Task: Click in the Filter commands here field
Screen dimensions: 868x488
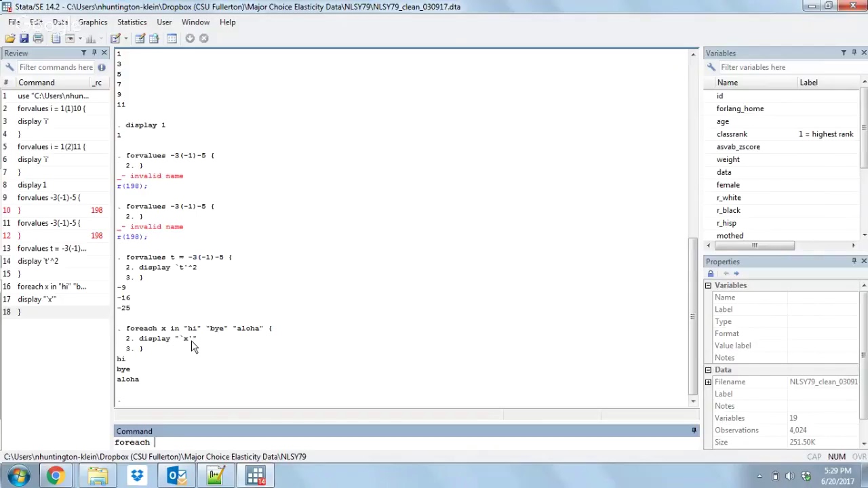Action: (56, 67)
